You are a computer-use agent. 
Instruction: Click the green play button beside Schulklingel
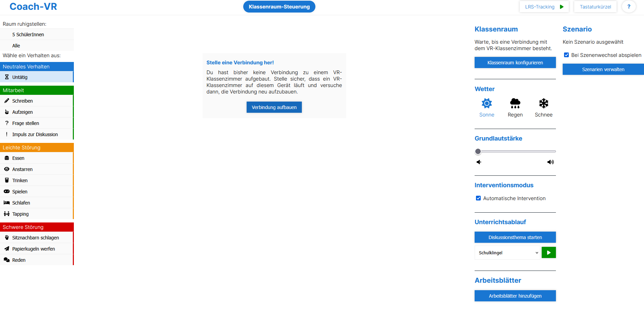coord(548,253)
